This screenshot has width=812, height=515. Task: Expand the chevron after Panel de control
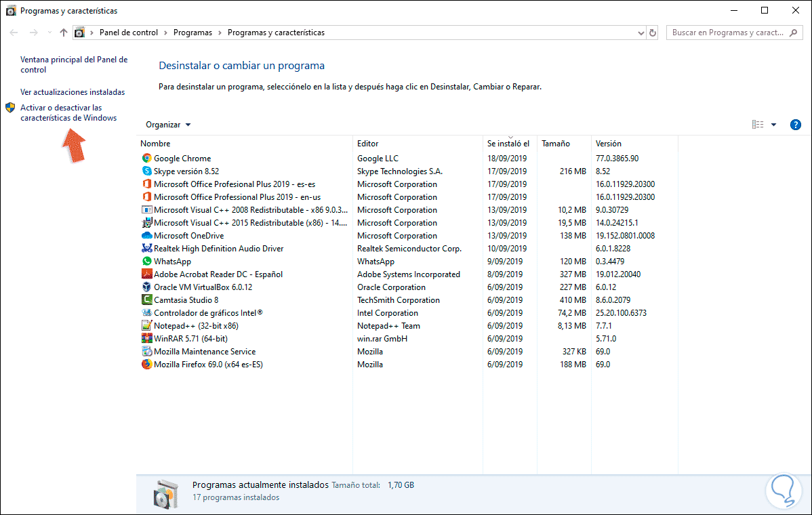165,33
